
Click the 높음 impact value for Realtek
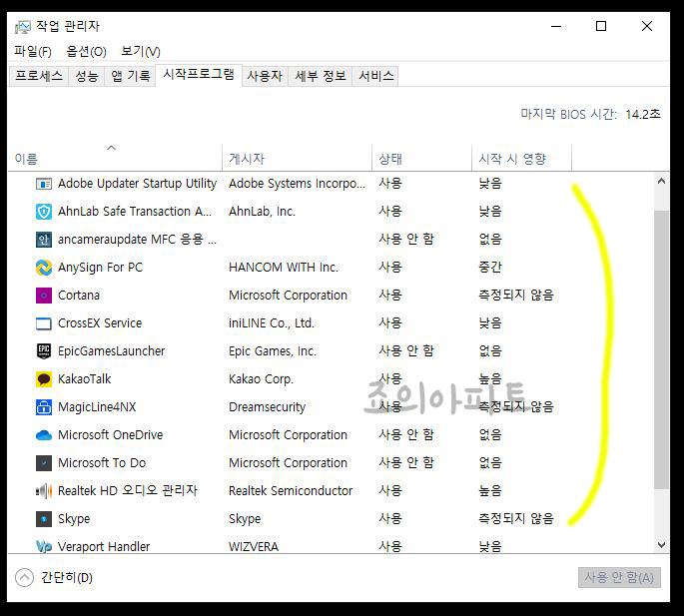[x=490, y=490]
